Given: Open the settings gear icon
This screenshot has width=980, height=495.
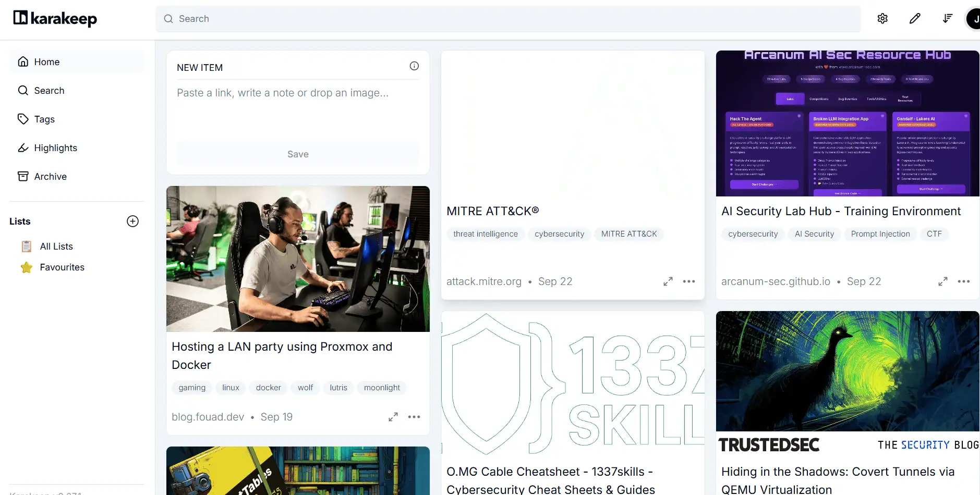Looking at the screenshot, I should tap(882, 19).
